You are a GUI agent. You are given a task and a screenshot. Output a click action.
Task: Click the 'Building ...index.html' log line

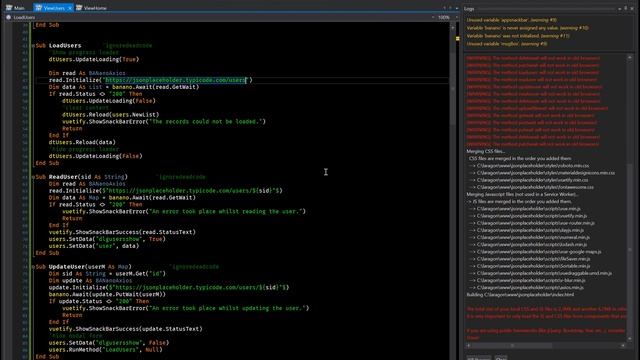tap(520, 294)
